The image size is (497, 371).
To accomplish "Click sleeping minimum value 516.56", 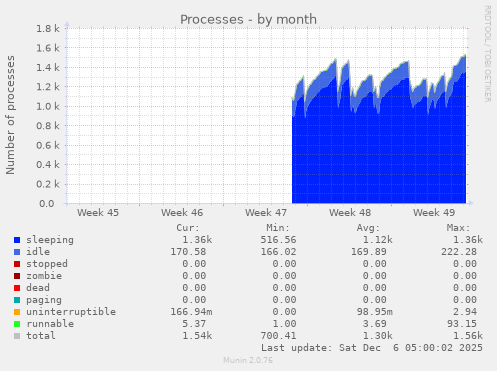I will click(x=278, y=240).
